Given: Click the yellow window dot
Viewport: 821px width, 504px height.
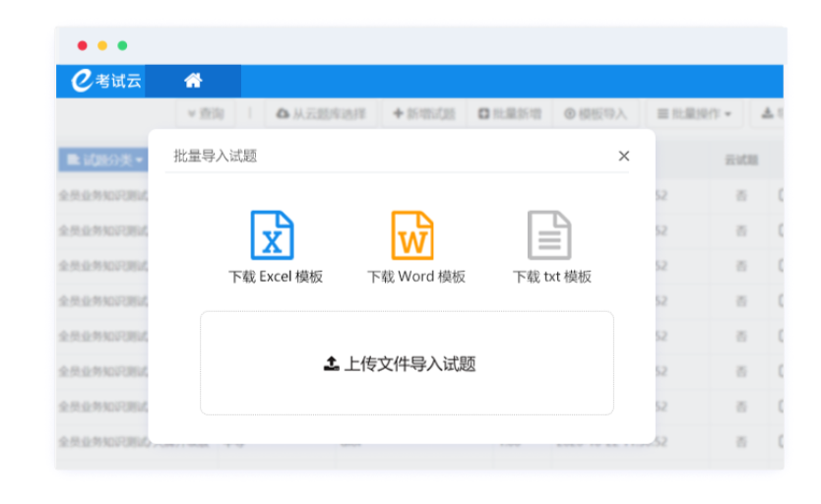Looking at the screenshot, I should [102, 45].
